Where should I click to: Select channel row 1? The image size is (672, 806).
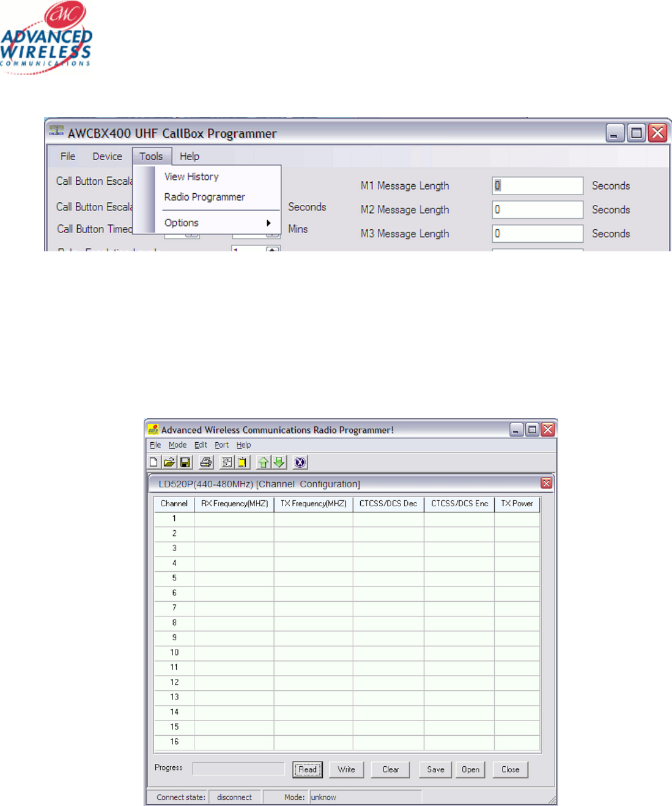click(347, 519)
